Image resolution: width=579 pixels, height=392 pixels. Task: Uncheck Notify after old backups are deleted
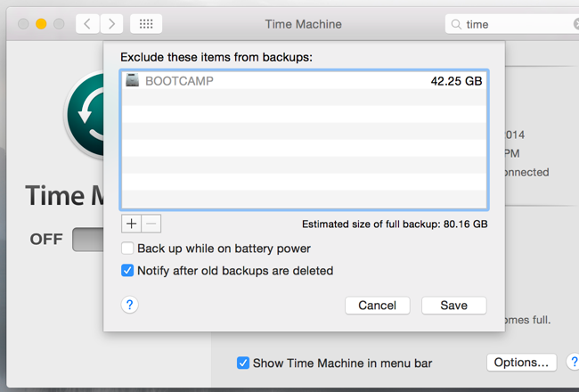tap(127, 271)
